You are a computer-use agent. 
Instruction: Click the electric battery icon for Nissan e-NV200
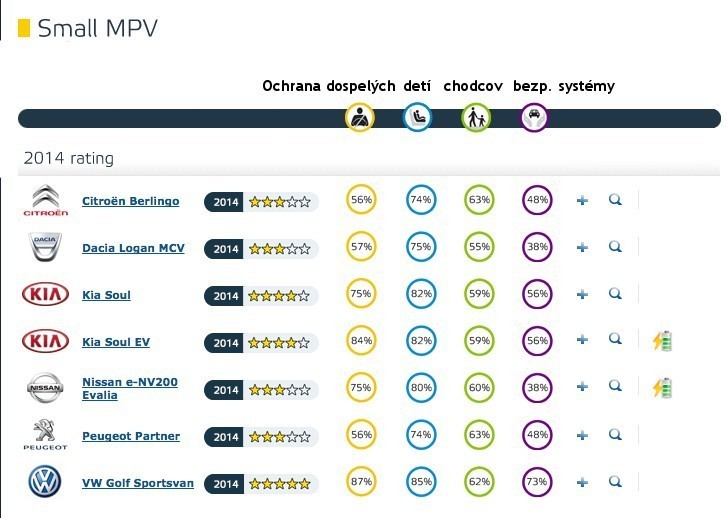pos(662,388)
